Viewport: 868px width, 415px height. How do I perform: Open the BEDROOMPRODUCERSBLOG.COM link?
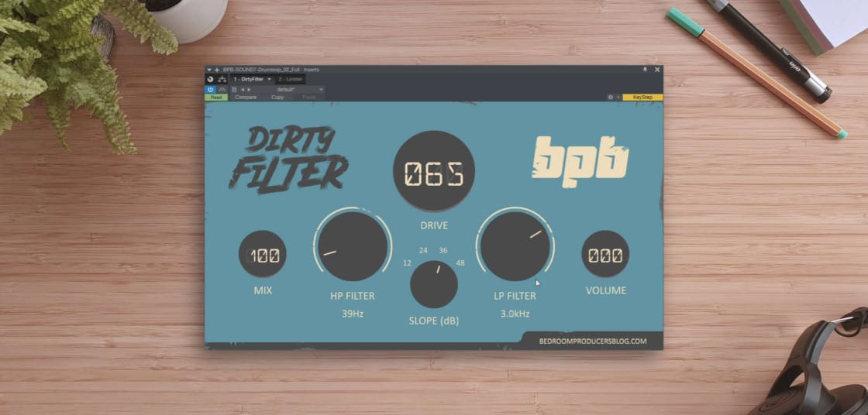[593, 341]
